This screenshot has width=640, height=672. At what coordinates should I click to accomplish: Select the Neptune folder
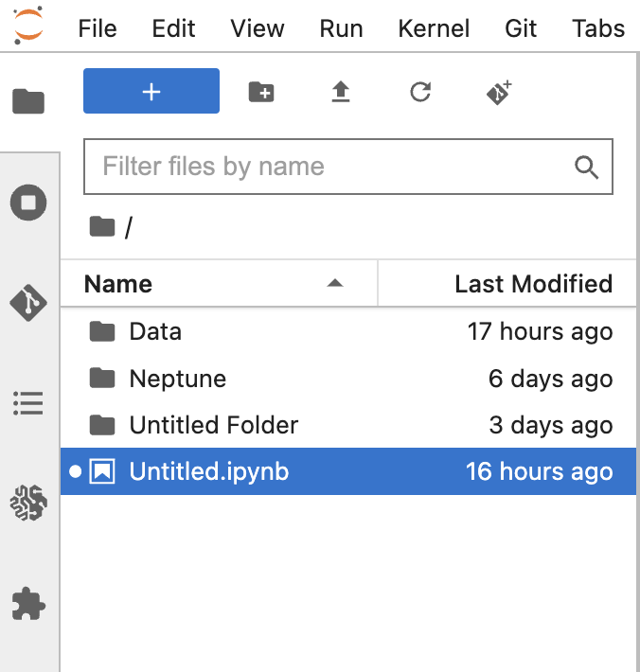coord(177,379)
